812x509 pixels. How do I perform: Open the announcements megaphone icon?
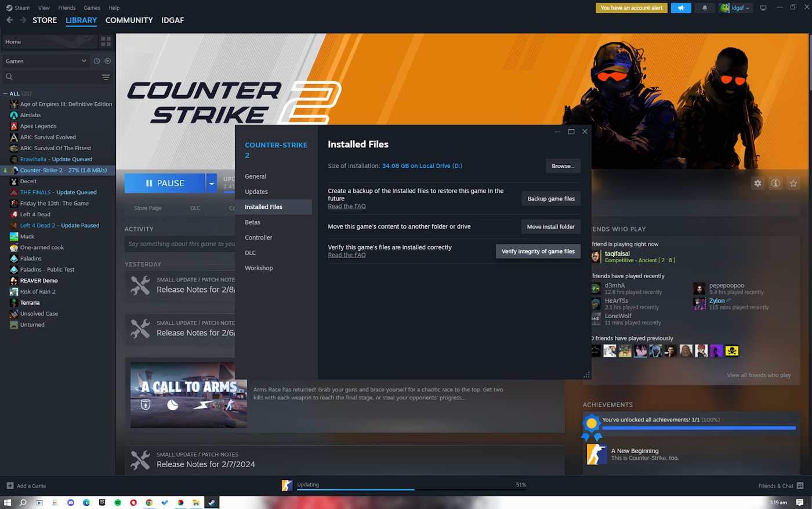(x=681, y=8)
